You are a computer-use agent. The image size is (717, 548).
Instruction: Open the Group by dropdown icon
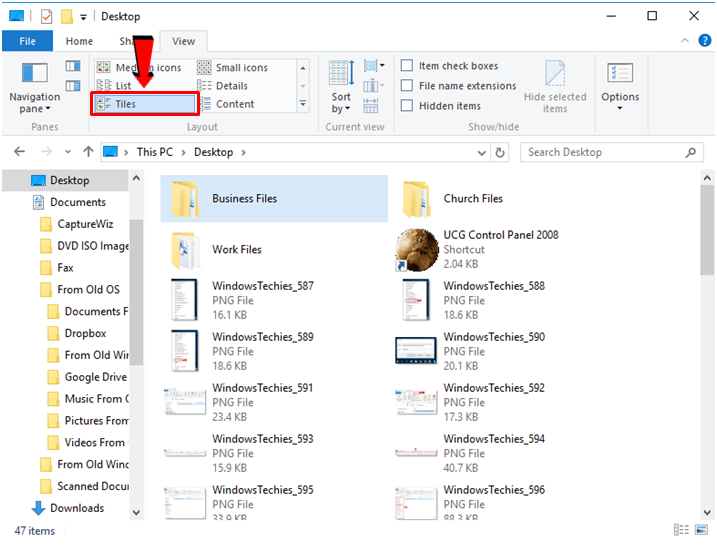(374, 66)
